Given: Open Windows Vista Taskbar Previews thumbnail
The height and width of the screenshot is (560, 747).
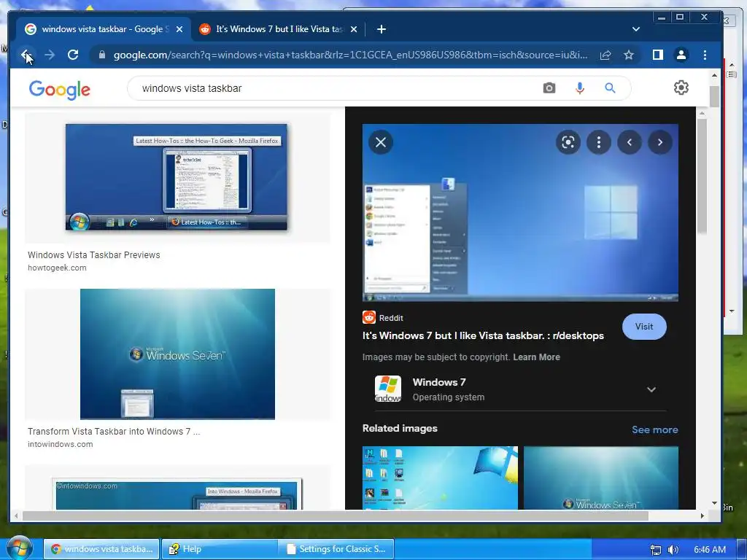Looking at the screenshot, I should tap(177, 177).
